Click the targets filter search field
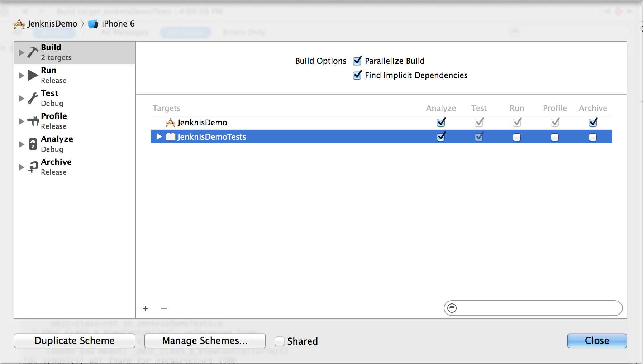643x364 pixels. click(533, 308)
